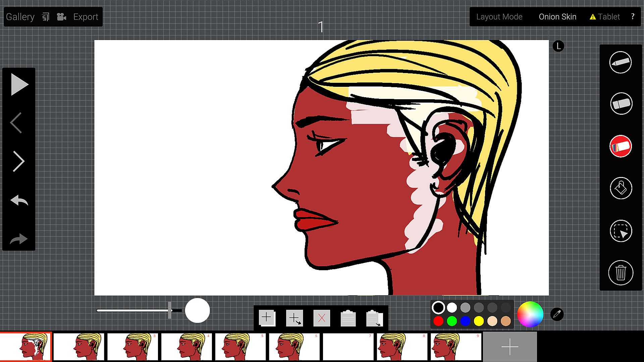644x362 pixels.
Task: Delete frame with the red X button
Action: (321, 318)
